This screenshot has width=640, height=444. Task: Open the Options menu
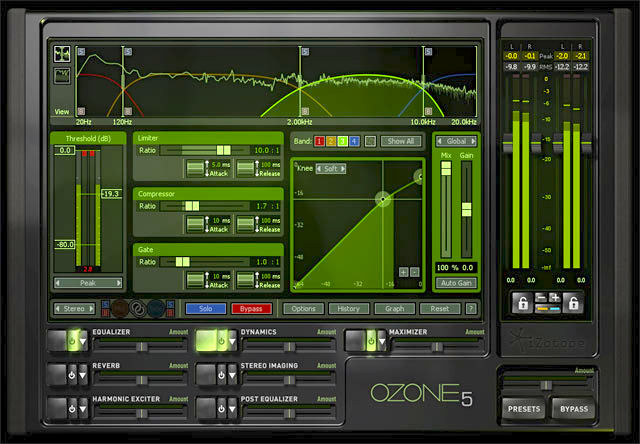pyautogui.click(x=304, y=309)
